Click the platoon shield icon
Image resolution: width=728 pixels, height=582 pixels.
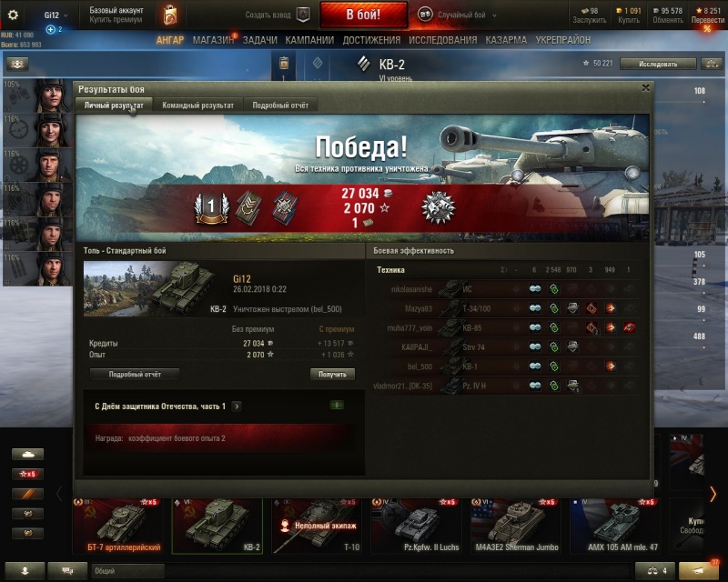pyautogui.click(x=303, y=15)
